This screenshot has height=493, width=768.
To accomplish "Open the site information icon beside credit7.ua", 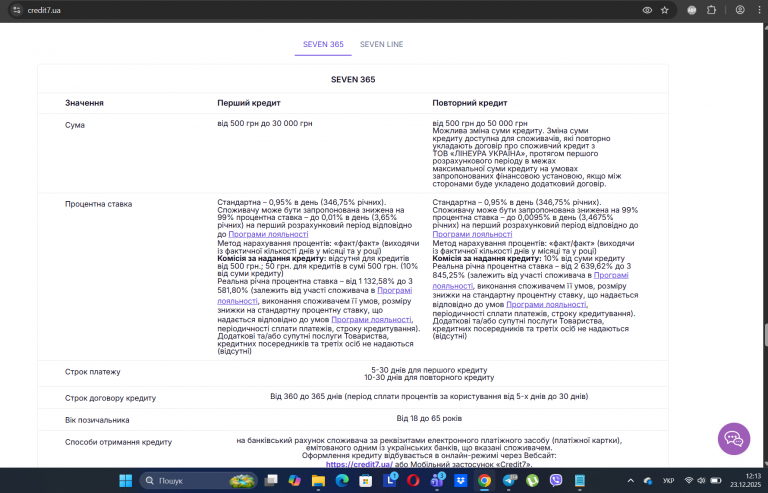I will (17, 10).
